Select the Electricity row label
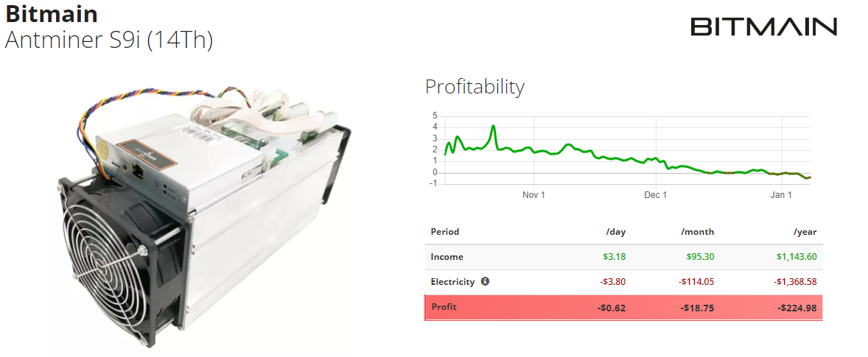868x357 pixels. pyautogui.click(x=453, y=282)
